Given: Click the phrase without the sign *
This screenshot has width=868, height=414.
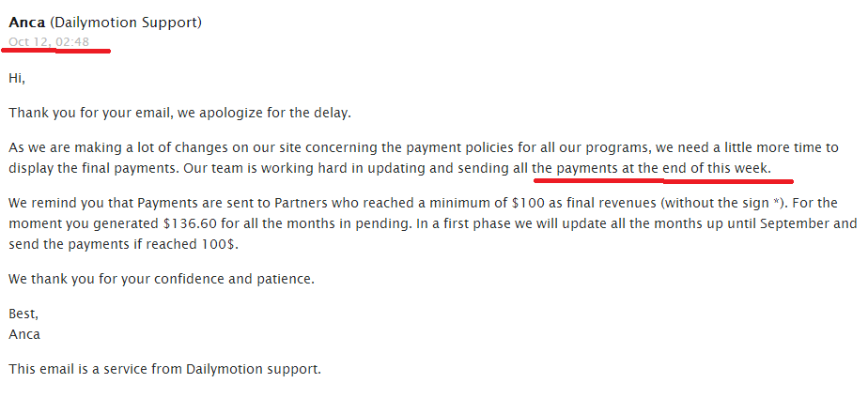Looking at the screenshot, I should (721, 203).
